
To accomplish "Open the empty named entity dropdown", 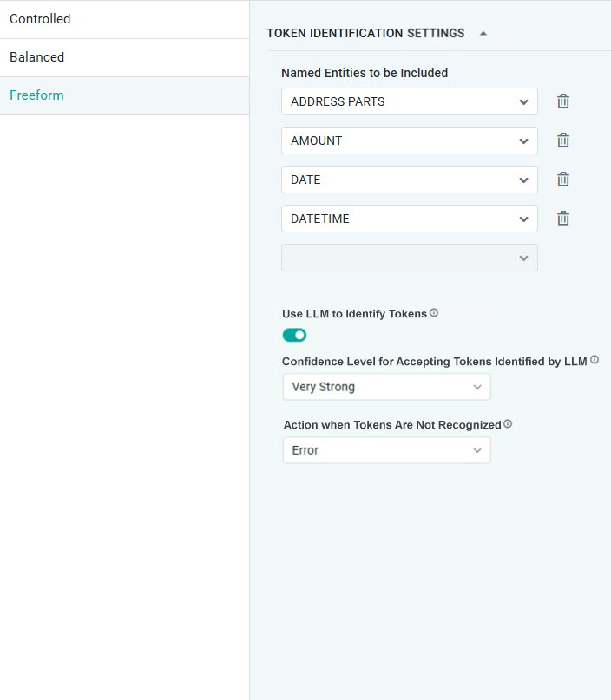I will [409, 258].
